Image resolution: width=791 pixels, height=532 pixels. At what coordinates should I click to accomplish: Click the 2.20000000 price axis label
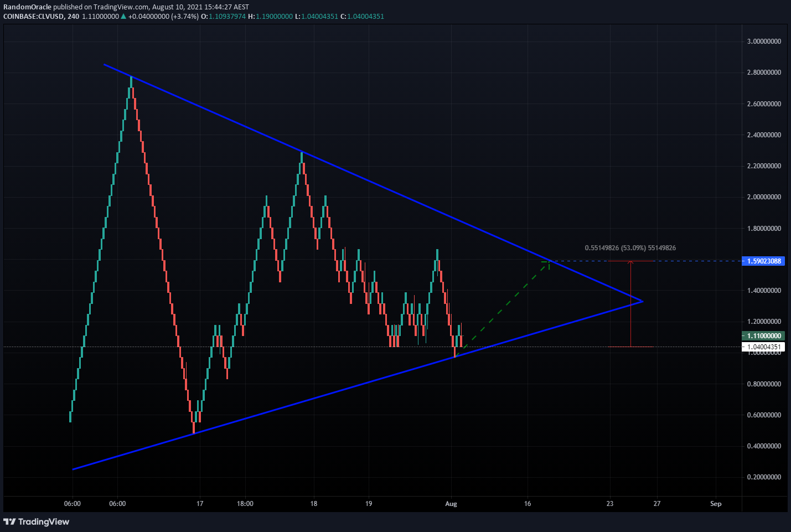pyautogui.click(x=764, y=166)
